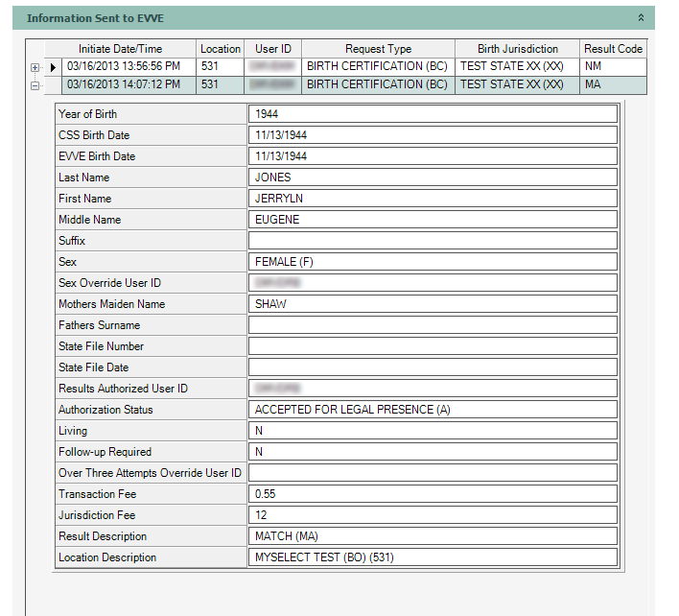Click the row selector arrow on first row
The width and height of the screenshot is (679, 616).
coord(54,67)
